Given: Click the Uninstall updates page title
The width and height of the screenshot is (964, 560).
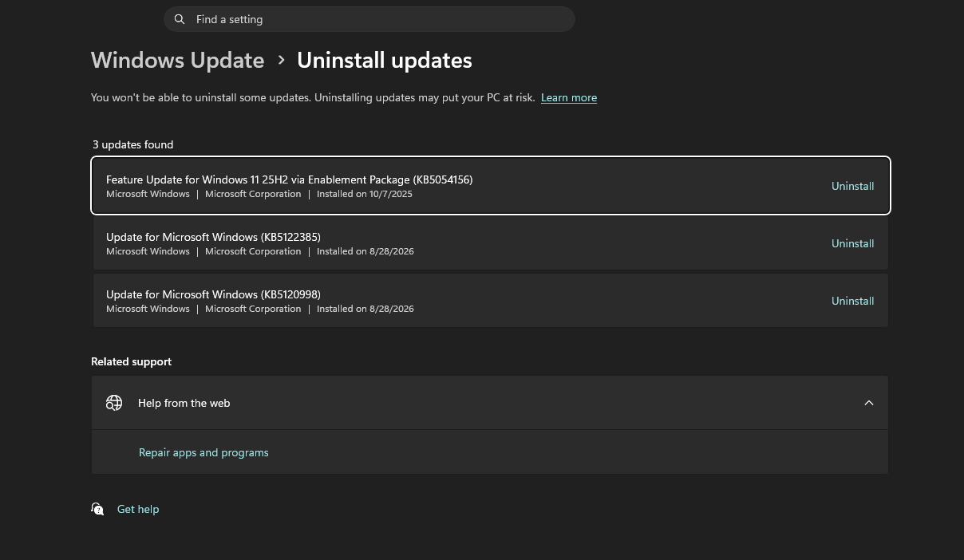Looking at the screenshot, I should [385, 60].
